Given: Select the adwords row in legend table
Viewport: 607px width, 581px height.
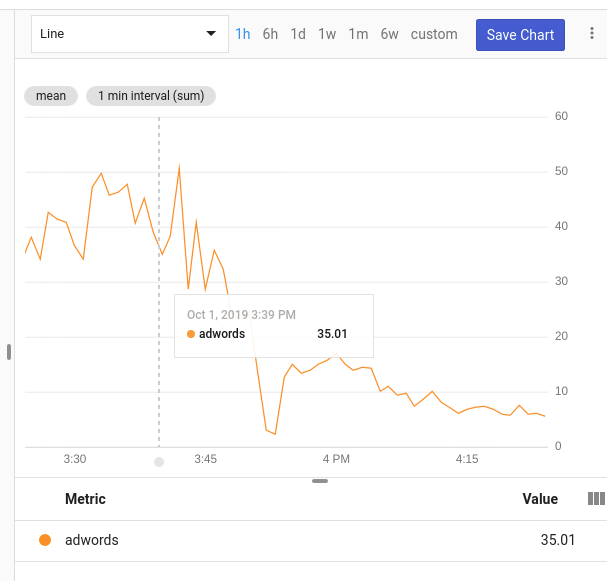Looking at the screenshot, I should click(311, 540).
